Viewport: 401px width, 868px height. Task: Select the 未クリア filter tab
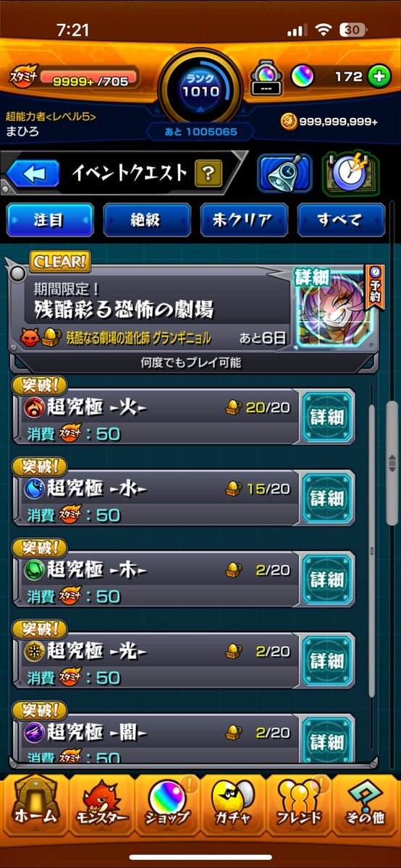coord(244,220)
